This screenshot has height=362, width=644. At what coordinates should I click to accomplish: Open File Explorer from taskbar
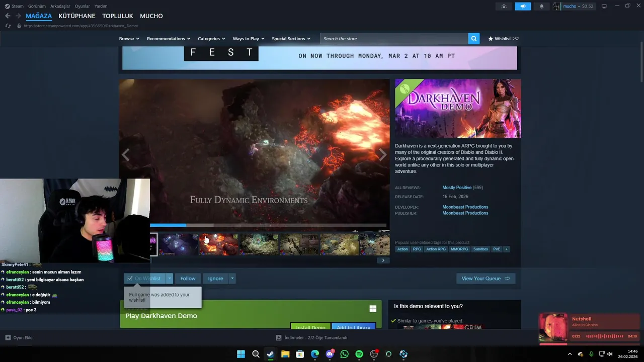pos(285,354)
